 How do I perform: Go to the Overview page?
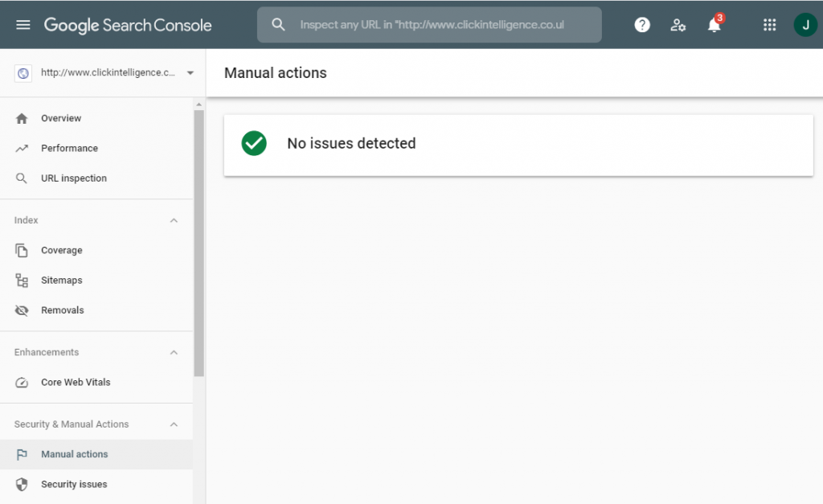[x=60, y=118]
